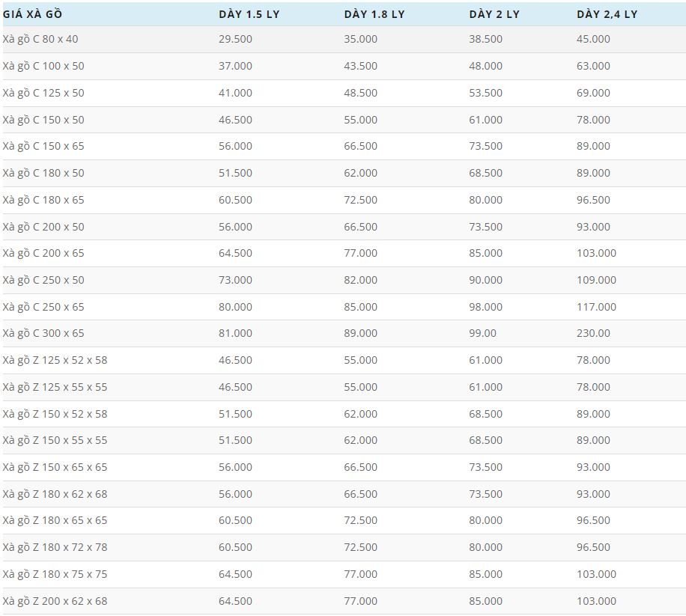Click the 99.00 price cell
The width and height of the screenshot is (686, 616).
tap(482, 333)
